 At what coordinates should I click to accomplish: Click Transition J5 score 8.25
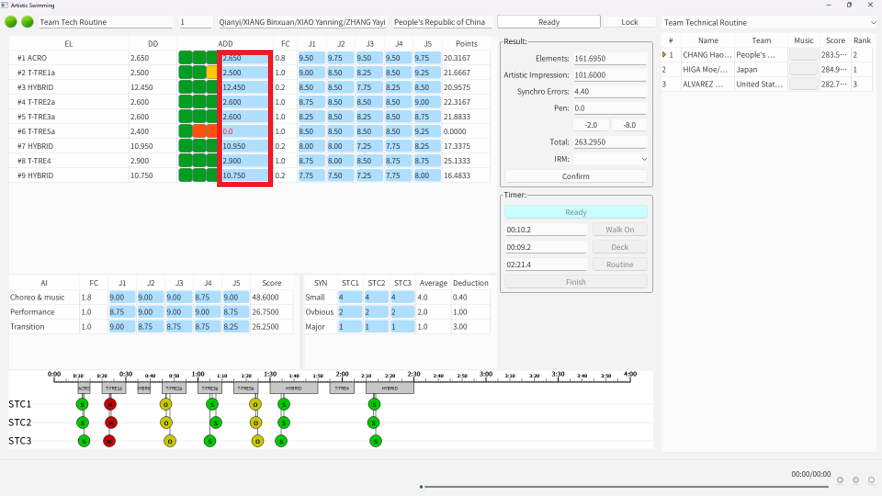(x=236, y=326)
